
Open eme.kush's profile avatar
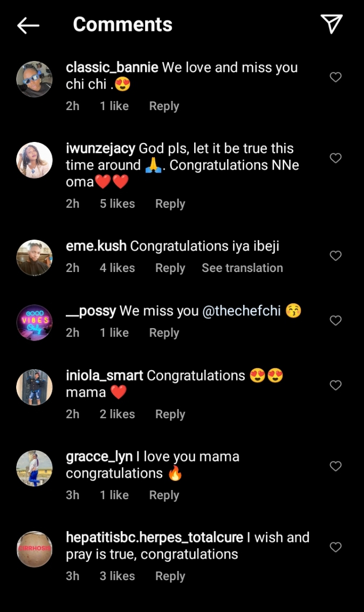(x=35, y=258)
